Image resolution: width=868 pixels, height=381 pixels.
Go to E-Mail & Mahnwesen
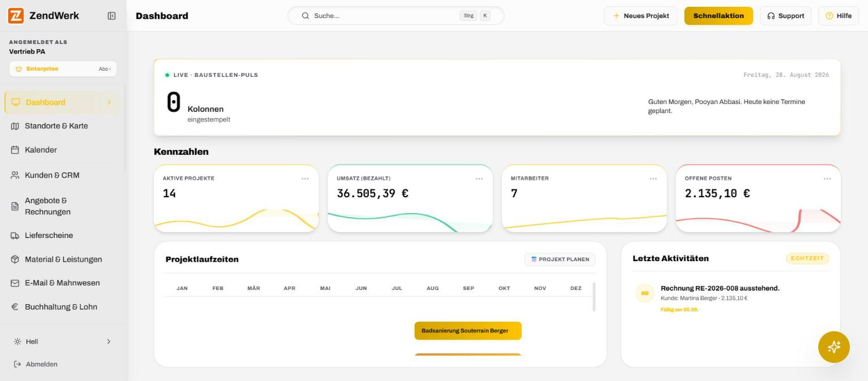click(62, 283)
